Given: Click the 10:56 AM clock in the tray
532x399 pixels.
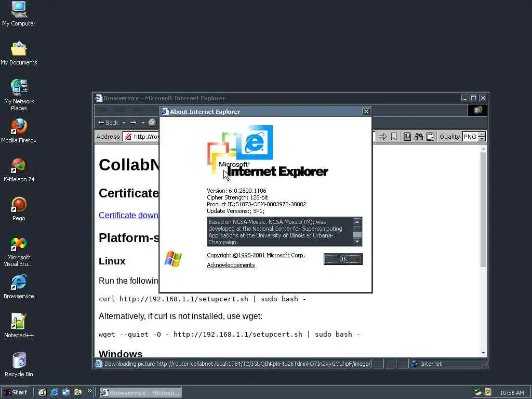Looking at the screenshot, I should [512, 393].
